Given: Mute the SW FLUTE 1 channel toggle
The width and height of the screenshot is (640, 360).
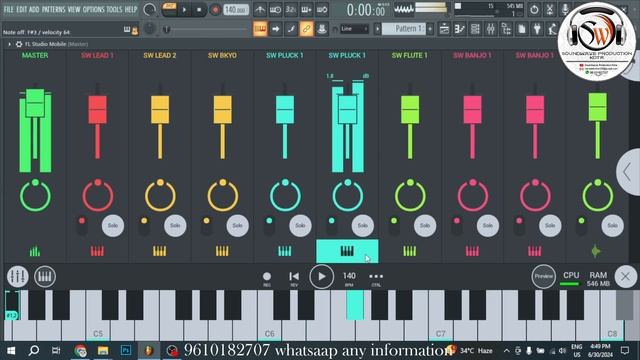Looking at the screenshot, I should point(394,225).
